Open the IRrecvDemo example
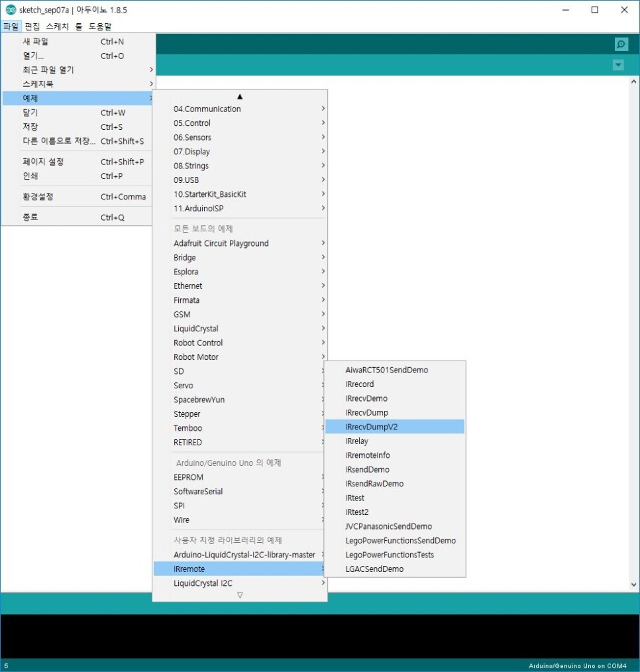This screenshot has width=640, height=672. [395, 398]
